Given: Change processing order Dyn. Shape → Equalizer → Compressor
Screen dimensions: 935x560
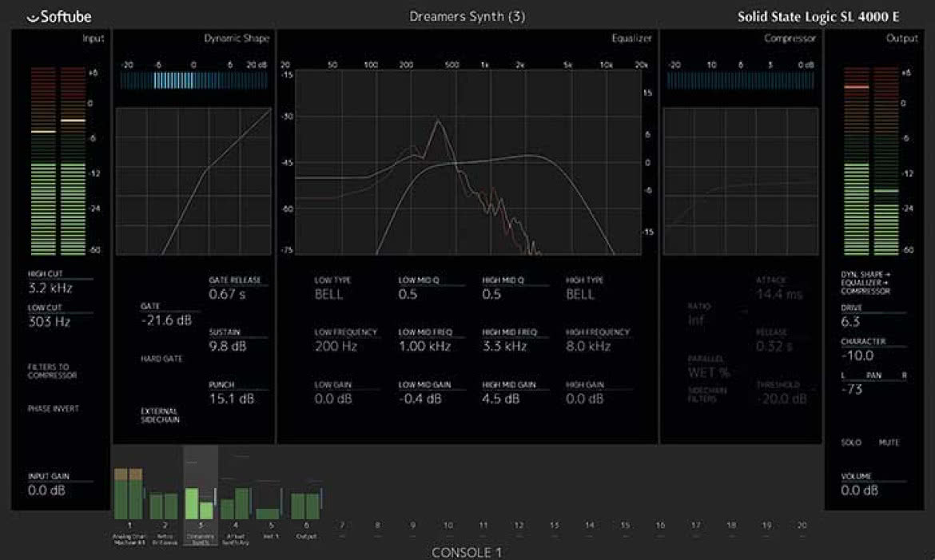Looking at the screenshot, I should pyautogui.click(x=865, y=283).
